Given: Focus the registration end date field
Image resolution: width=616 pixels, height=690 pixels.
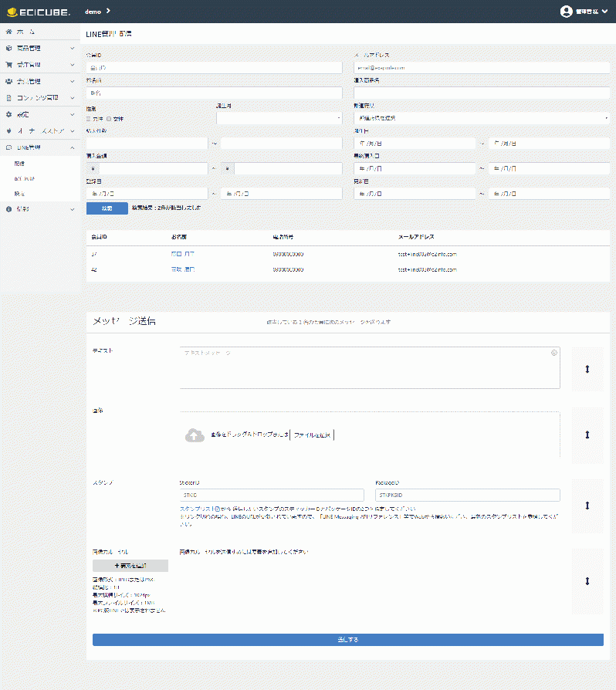Looking at the screenshot, I should [x=282, y=194].
